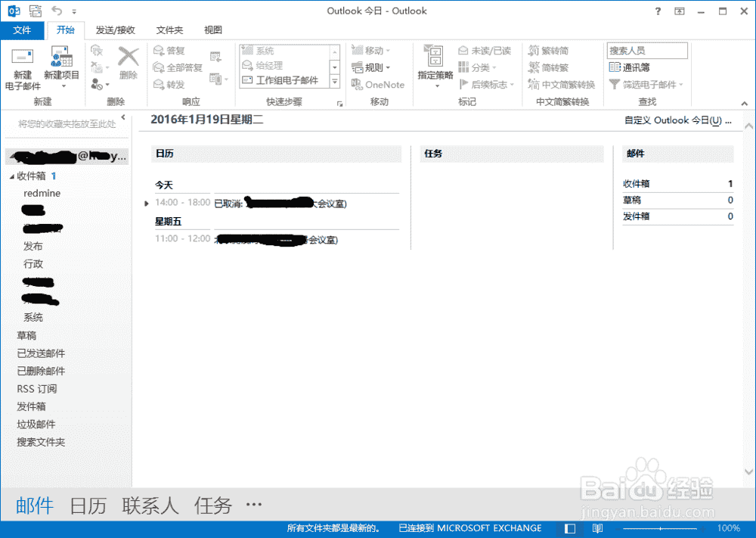The image size is (756, 538).
Task: Click the Assign Policy (指定策略) icon
Action: pyautogui.click(x=435, y=54)
